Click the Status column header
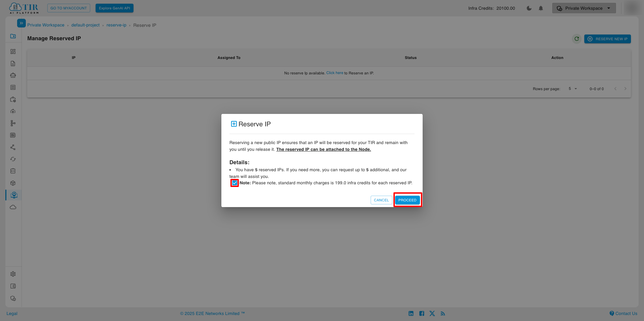Screen dimensions: 644x321 [411, 58]
